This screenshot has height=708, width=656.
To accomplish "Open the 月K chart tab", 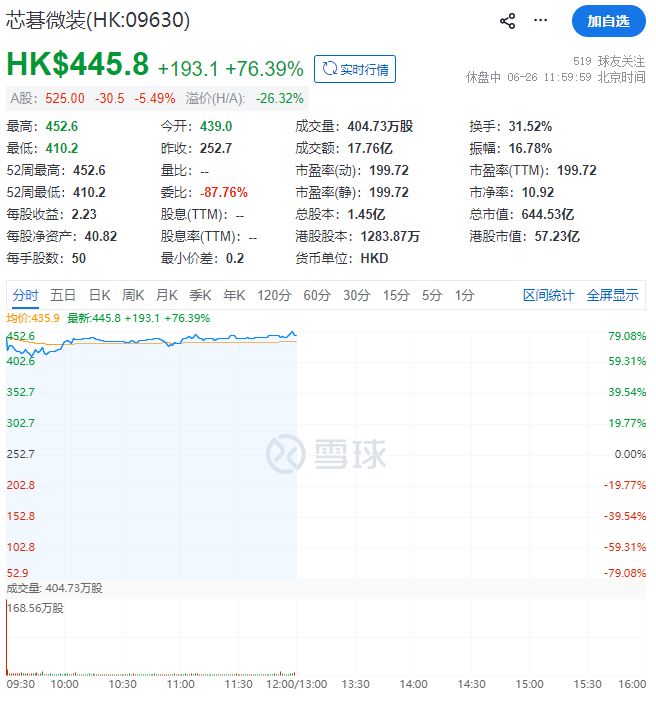I will coord(167,295).
